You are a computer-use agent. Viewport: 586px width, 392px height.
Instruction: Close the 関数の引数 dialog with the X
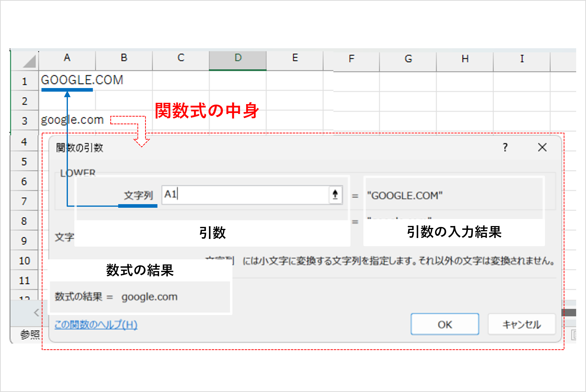click(x=542, y=148)
